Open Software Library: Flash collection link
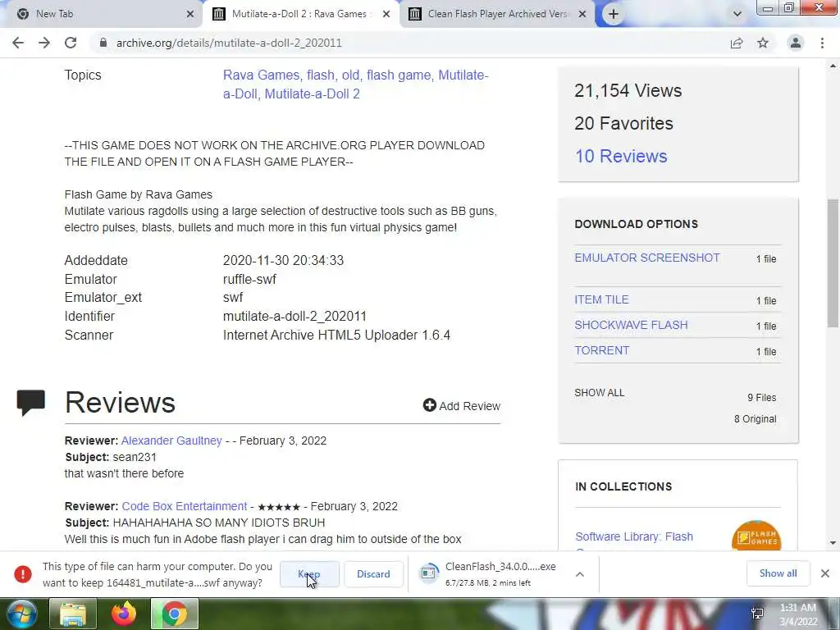The image size is (840, 630). 634,536
